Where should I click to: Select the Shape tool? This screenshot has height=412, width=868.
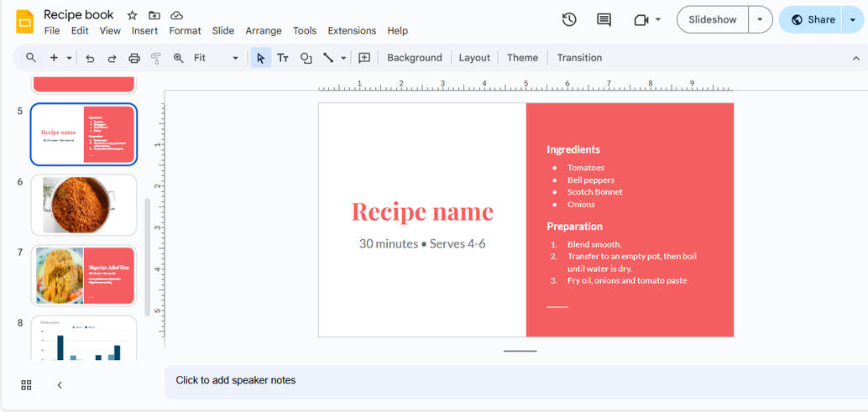point(306,58)
